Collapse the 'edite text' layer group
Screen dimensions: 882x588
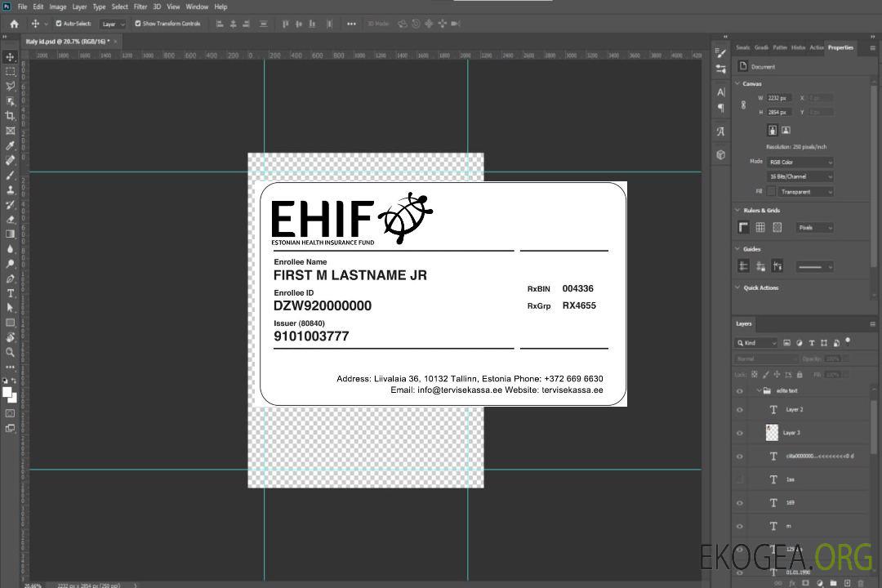pyautogui.click(x=758, y=390)
